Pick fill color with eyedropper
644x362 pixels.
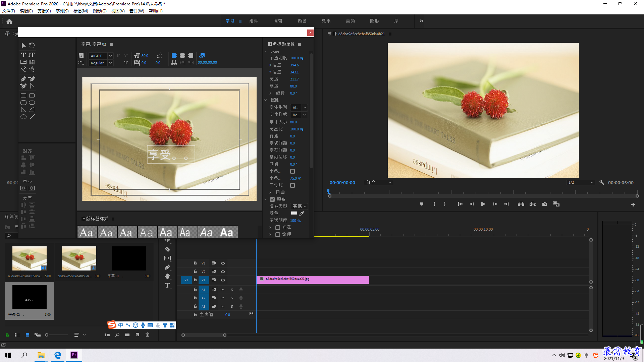coord(302,213)
